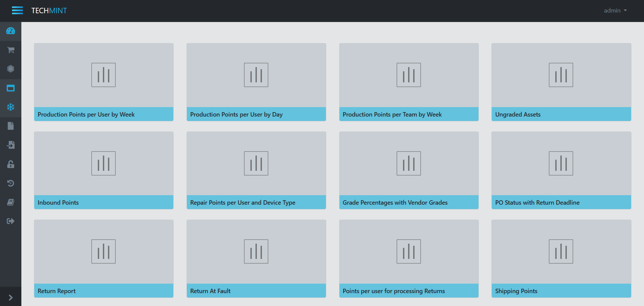
Task: Click chart icon for Shipping Points
Action: [561, 251]
